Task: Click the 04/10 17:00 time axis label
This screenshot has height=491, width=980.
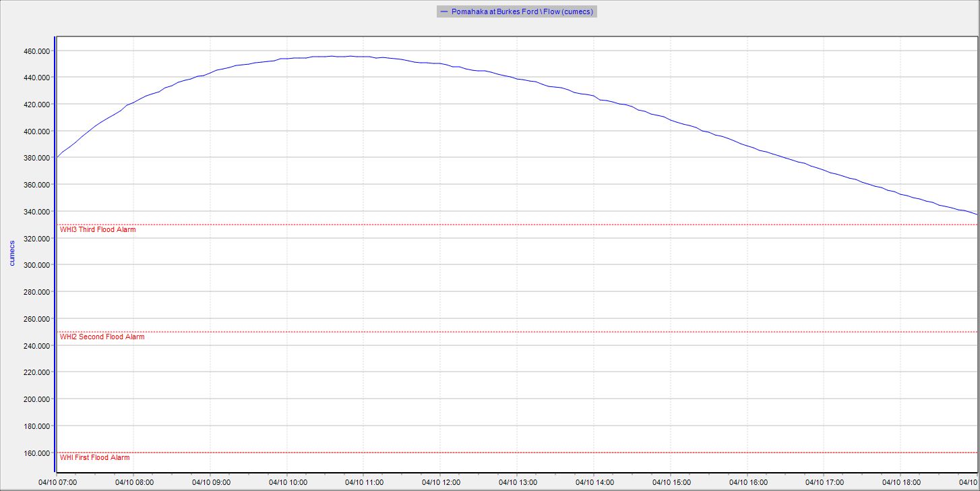Action: 825,482
